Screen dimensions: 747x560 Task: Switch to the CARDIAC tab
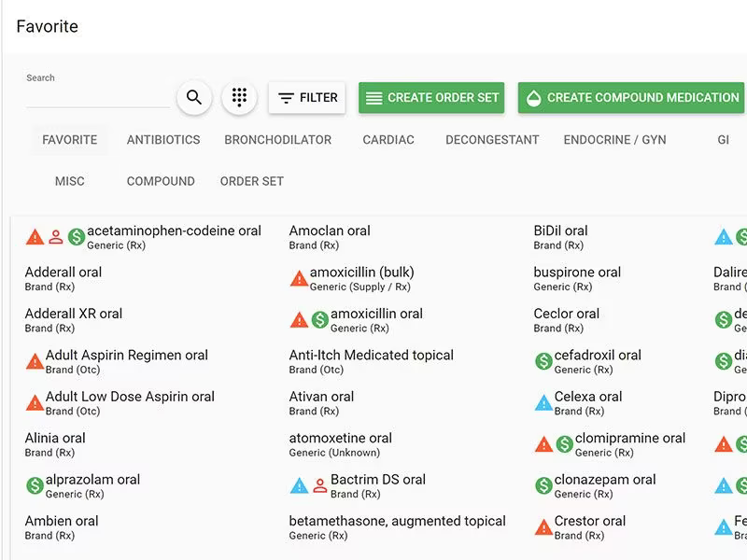pyautogui.click(x=388, y=139)
